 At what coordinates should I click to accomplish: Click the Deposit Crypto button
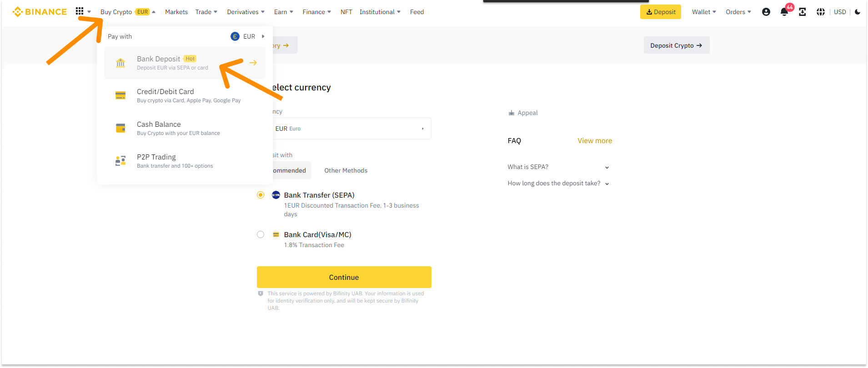(x=676, y=45)
